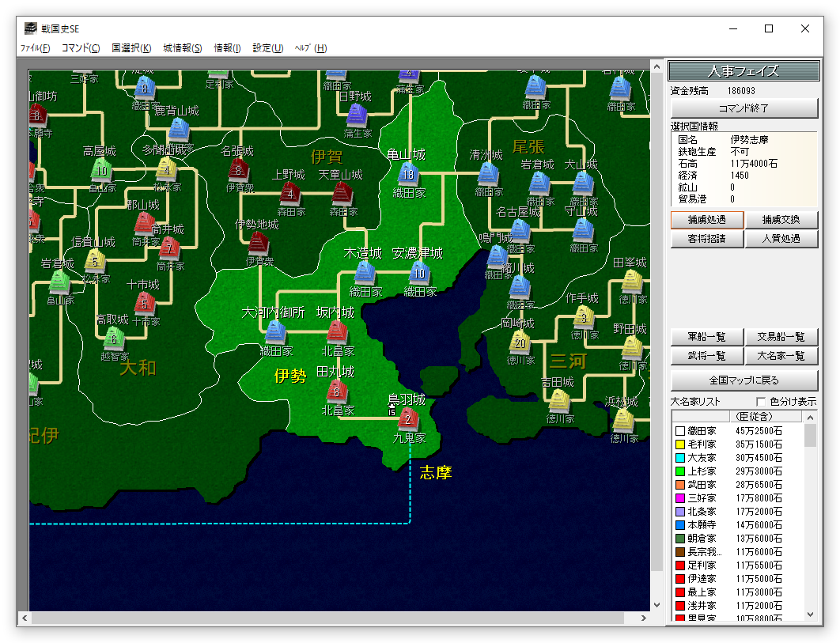Click the 岡崎城 castle icon
The height and width of the screenshot is (643, 840).
(519, 341)
